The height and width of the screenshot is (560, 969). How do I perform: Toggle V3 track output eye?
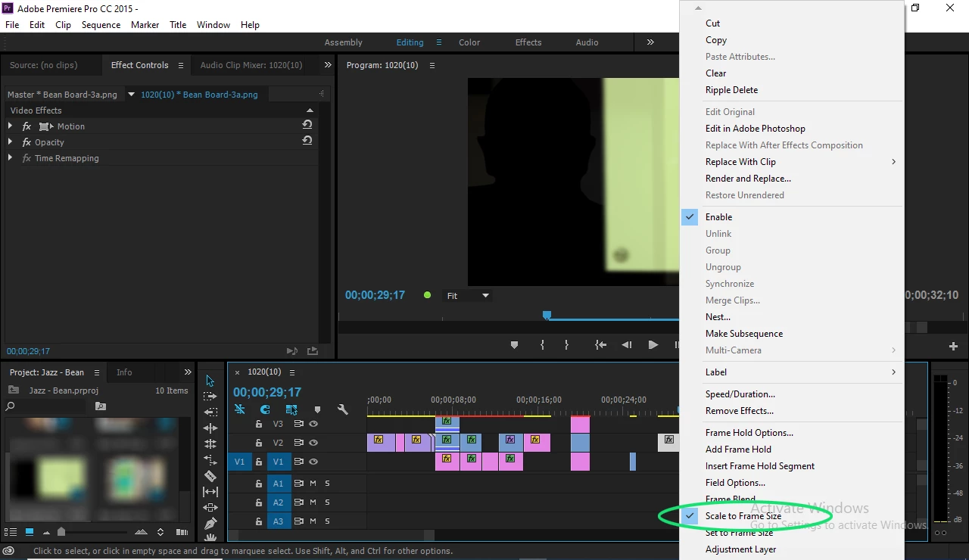tap(313, 424)
